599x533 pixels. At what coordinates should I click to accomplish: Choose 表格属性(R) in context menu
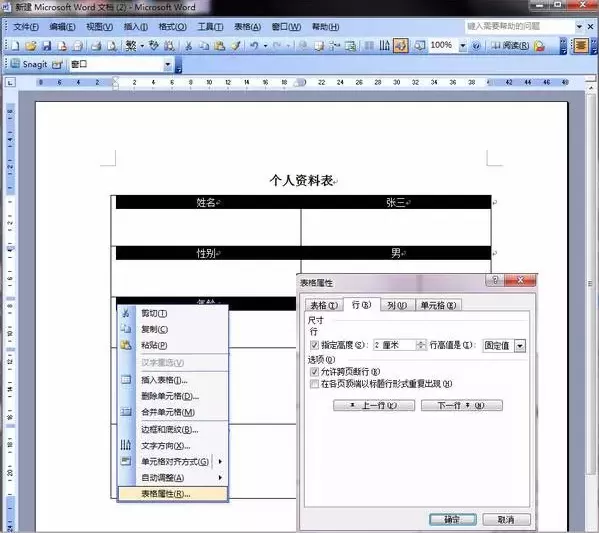(173, 494)
